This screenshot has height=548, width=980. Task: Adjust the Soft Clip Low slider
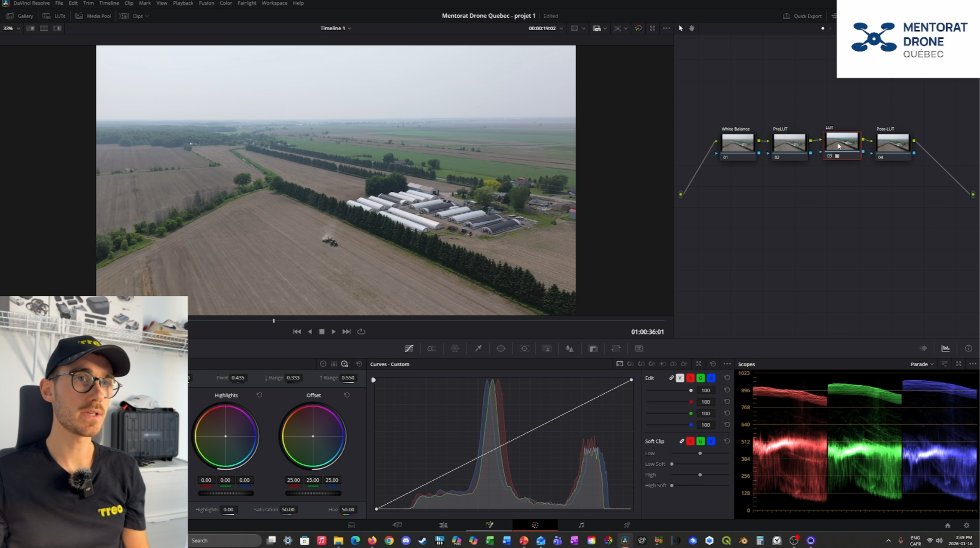pyautogui.click(x=700, y=453)
